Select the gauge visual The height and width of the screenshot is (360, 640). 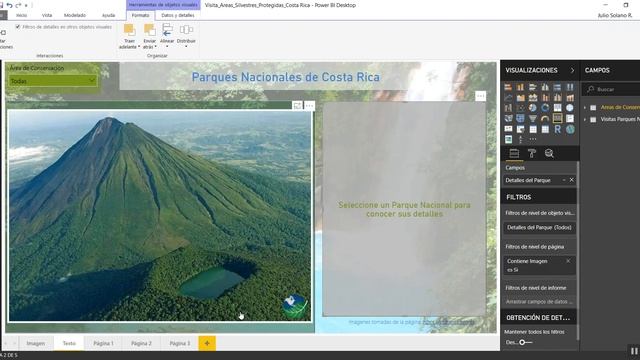545,119
